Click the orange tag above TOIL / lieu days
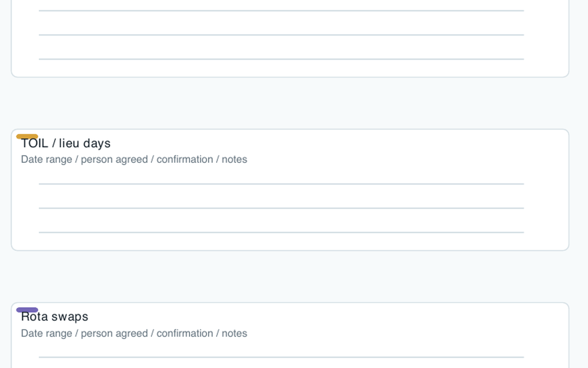This screenshot has width=588, height=368. (x=27, y=136)
